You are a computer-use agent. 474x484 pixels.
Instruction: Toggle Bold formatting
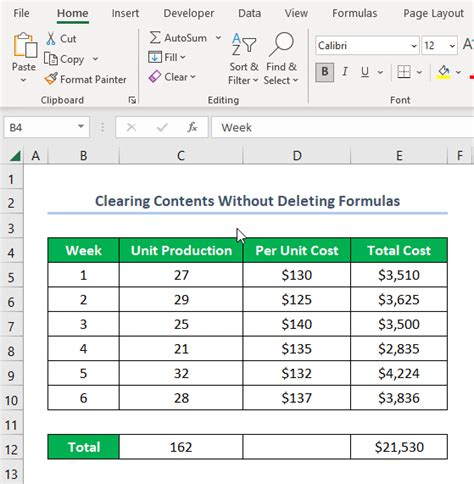tap(325, 72)
